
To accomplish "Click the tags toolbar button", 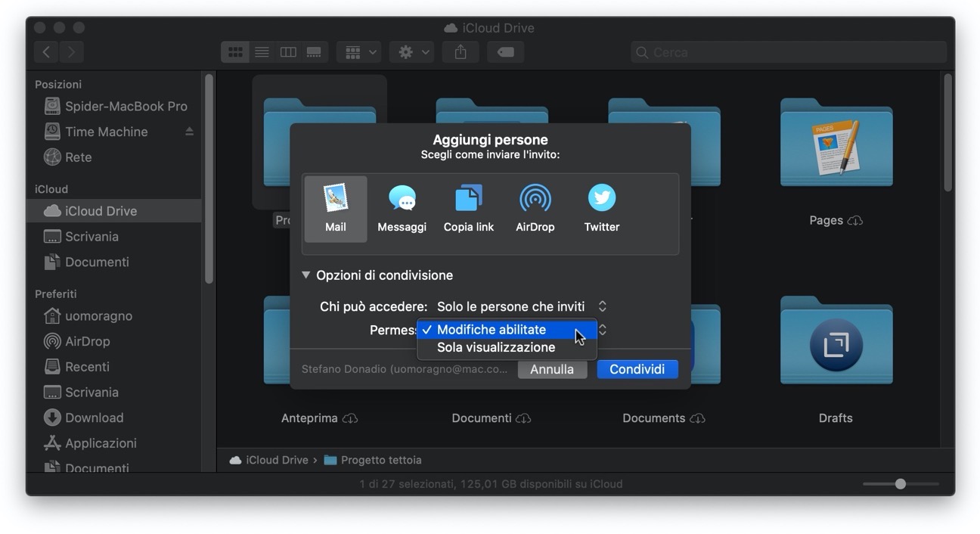I will [506, 52].
